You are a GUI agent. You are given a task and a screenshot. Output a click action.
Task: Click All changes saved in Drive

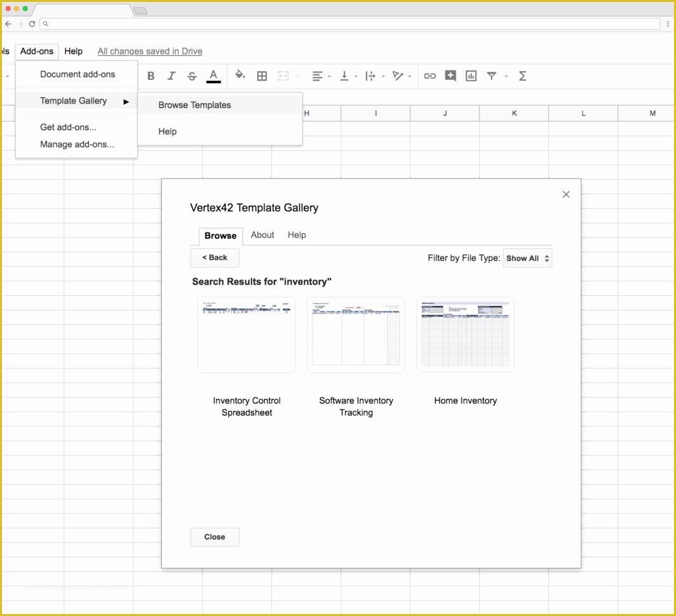coord(149,51)
